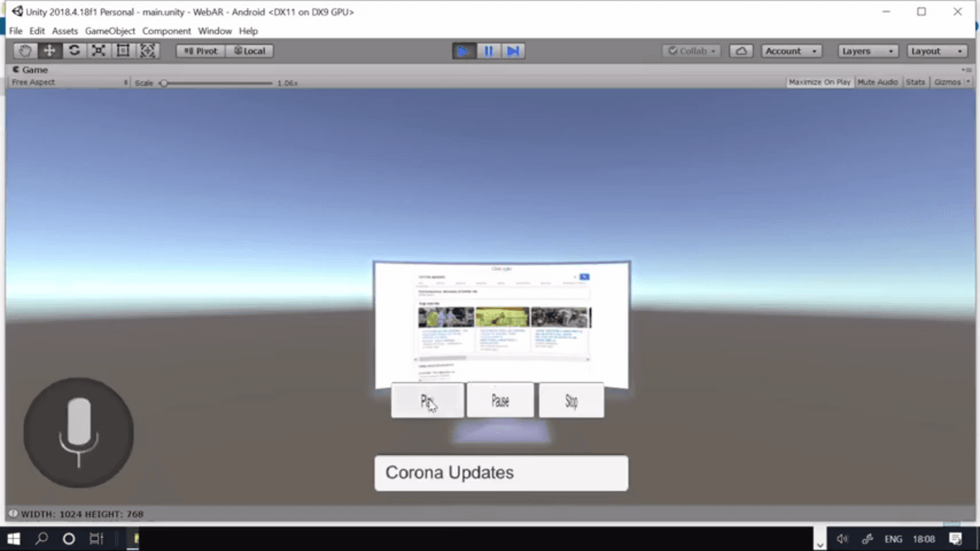Open the volume control in tray
Viewport: 980px width, 551px height.
click(x=842, y=539)
